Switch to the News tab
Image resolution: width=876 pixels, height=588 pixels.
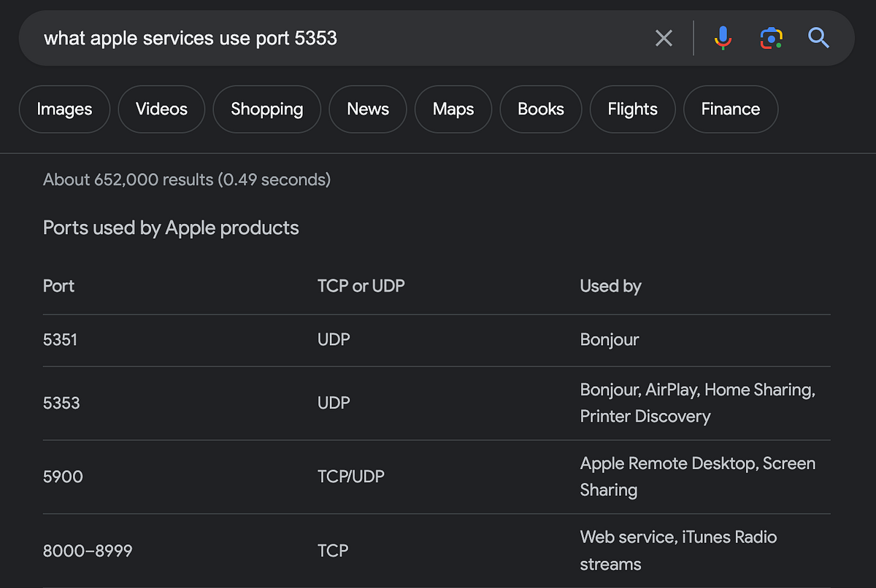point(367,109)
